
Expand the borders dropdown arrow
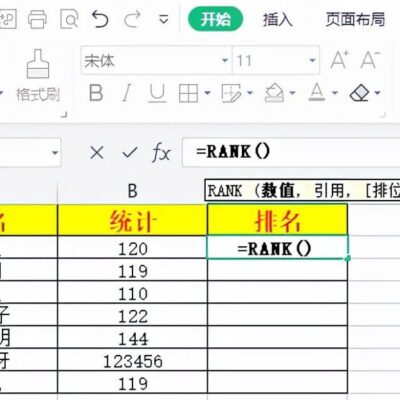click(x=207, y=93)
